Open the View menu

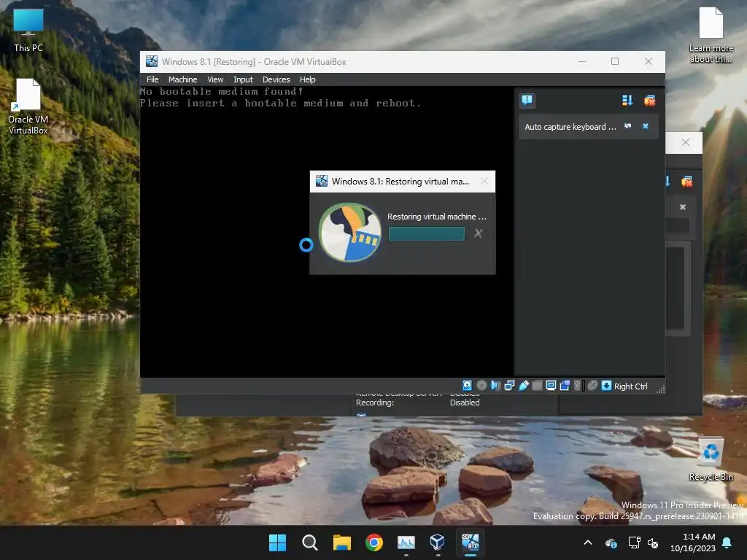[x=215, y=79]
